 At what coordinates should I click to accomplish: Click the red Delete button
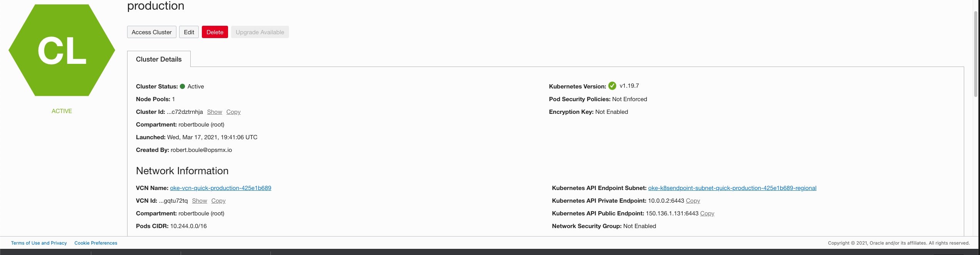pyautogui.click(x=215, y=32)
